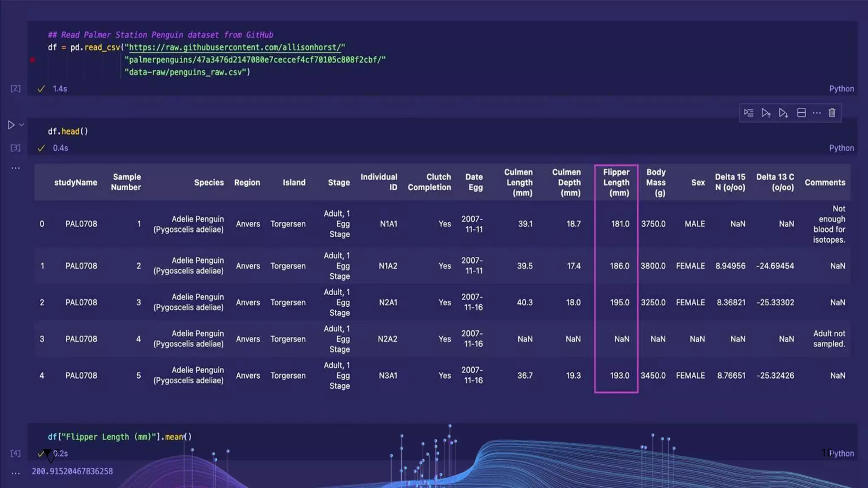The width and height of the screenshot is (868, 488).
Task: Delete the df.head() cell with trash icon
Action: click(x=832, y=113)
